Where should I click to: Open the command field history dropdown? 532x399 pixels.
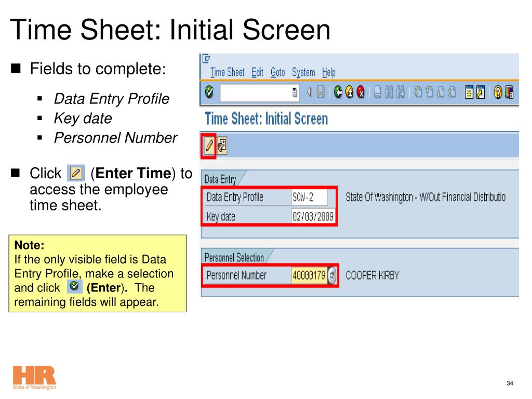pyautogui.click(x=295, y=92)
